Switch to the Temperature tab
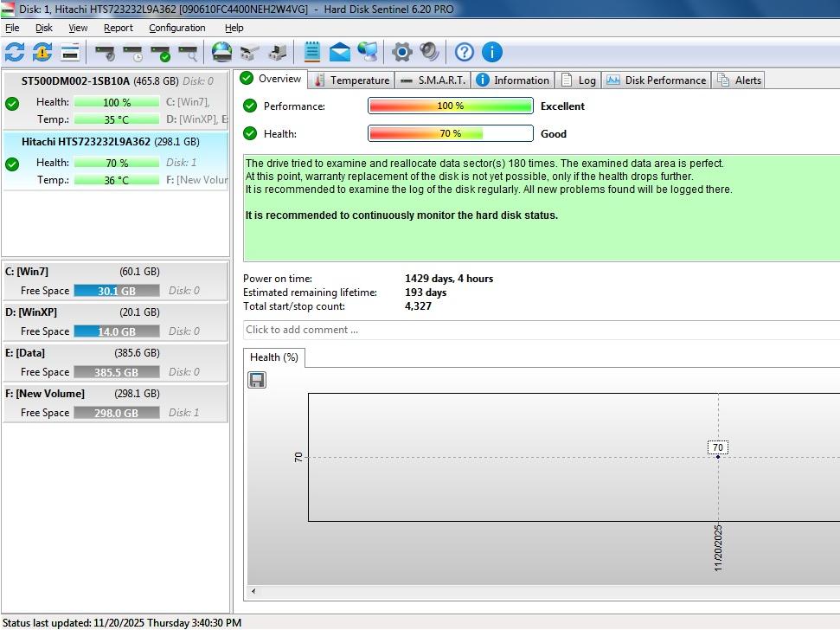Image resolution: width=840 pixels, height=630 pixels. click(x=351, y=80)
